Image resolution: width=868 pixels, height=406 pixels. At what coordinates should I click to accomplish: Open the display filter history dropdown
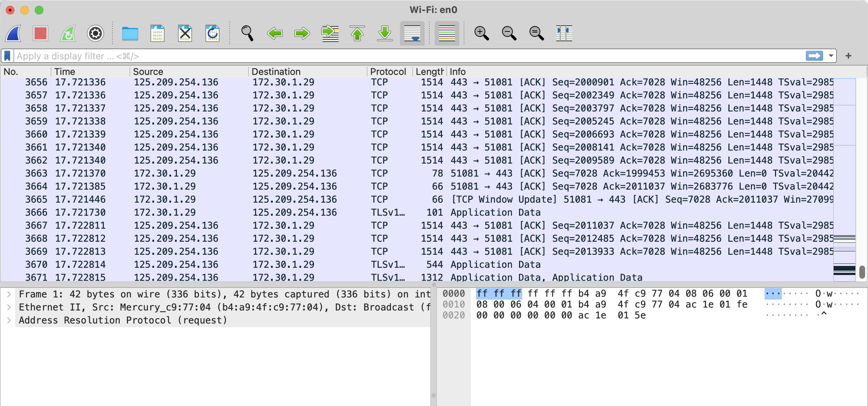click(x=831, y=56)
